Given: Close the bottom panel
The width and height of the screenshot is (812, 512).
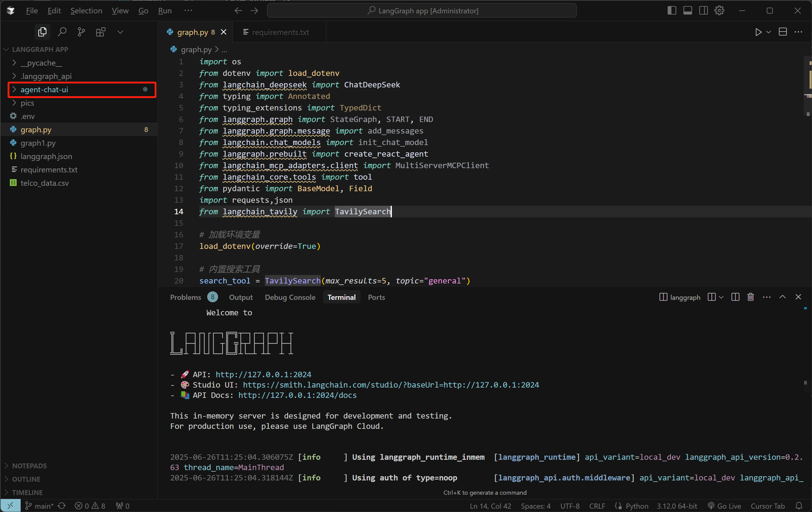Looking at the screenshot, I should 798,297.
